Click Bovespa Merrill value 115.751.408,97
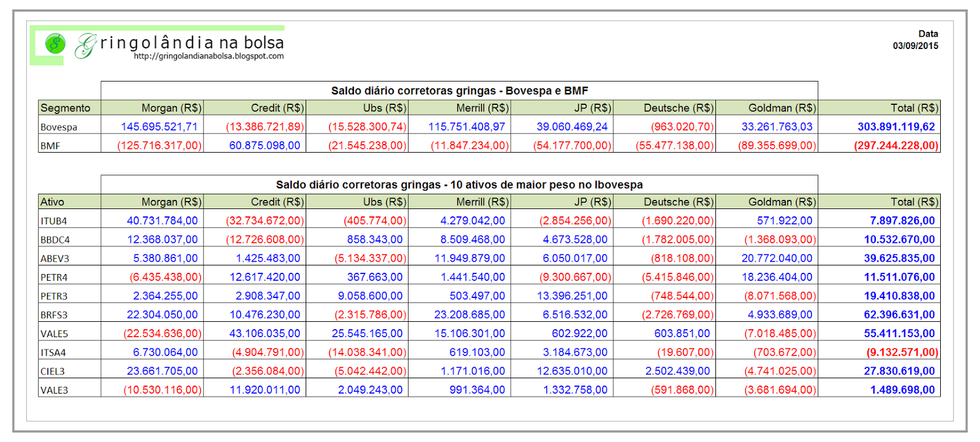The width and height of the screenshot is (980, 442). coord(467,127)
